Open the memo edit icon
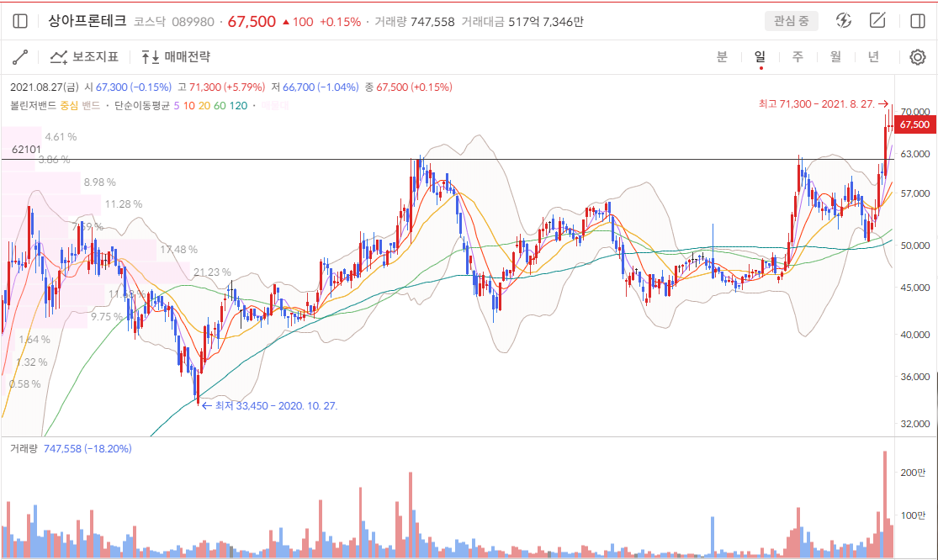 (877, 20)
